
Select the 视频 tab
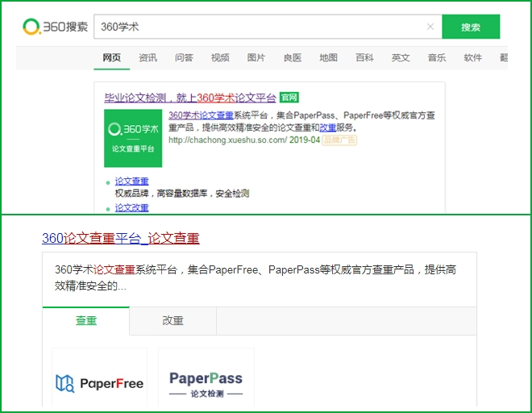[x=220, y=57]
